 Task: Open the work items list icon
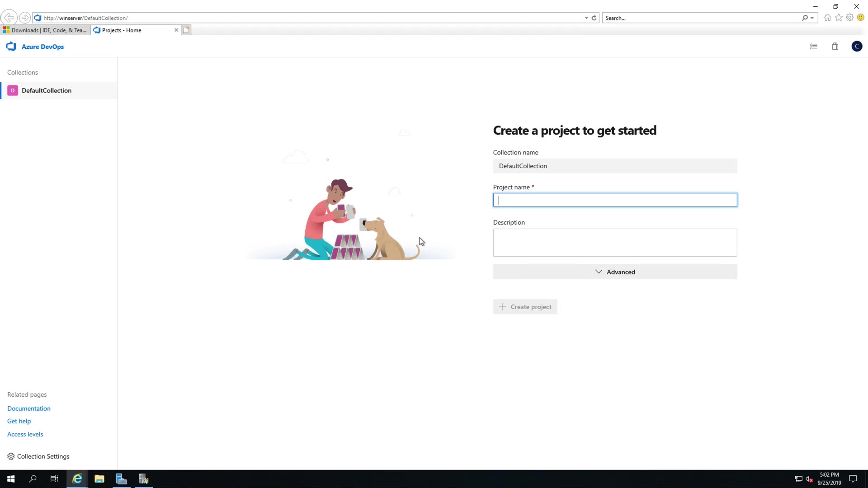click(814, 46)
